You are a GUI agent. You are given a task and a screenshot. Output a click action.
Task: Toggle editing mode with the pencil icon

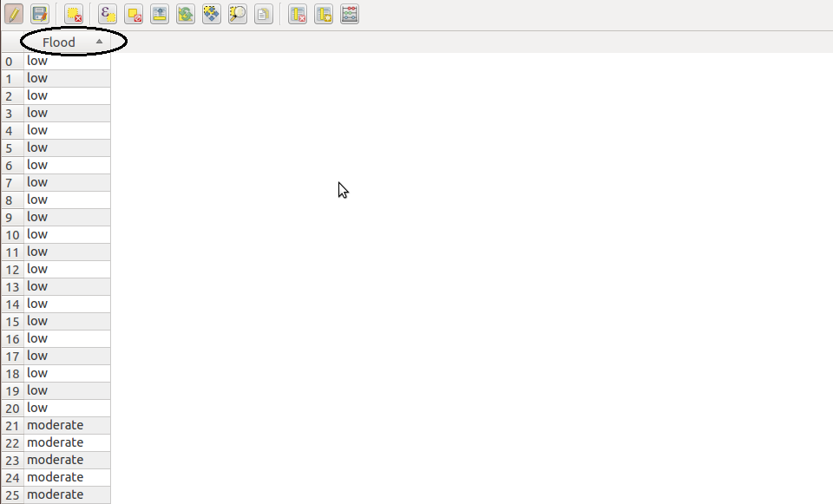[x=14, y=15]
